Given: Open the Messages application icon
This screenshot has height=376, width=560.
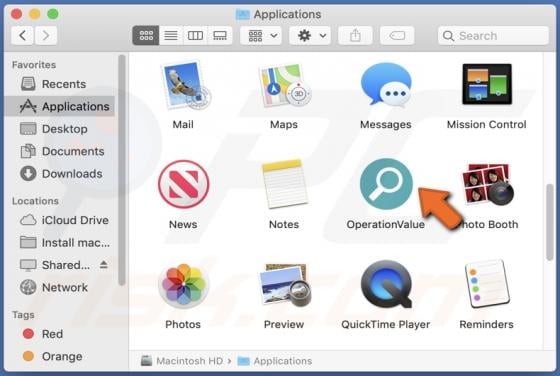Looking at the screenshot, I should tap(386, 85).
